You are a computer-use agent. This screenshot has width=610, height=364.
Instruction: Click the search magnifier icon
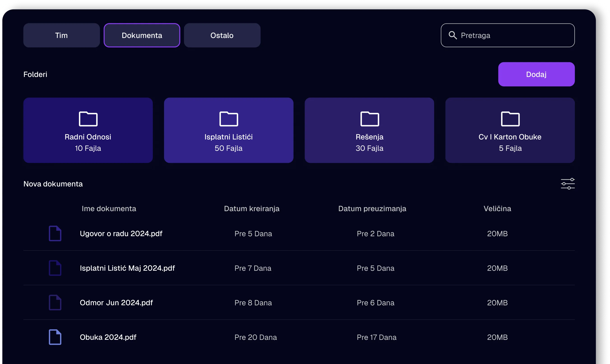tap(453, 35)
